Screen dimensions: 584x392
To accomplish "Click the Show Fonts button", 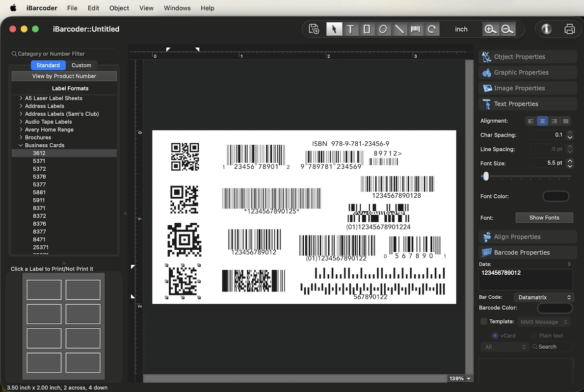I will click(x=544, y=217).
